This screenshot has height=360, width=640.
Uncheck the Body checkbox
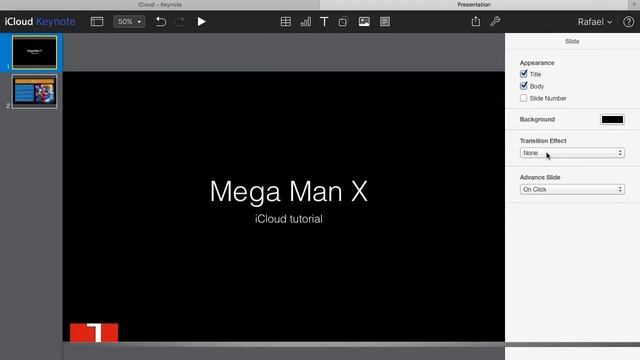tap(524, 86)
